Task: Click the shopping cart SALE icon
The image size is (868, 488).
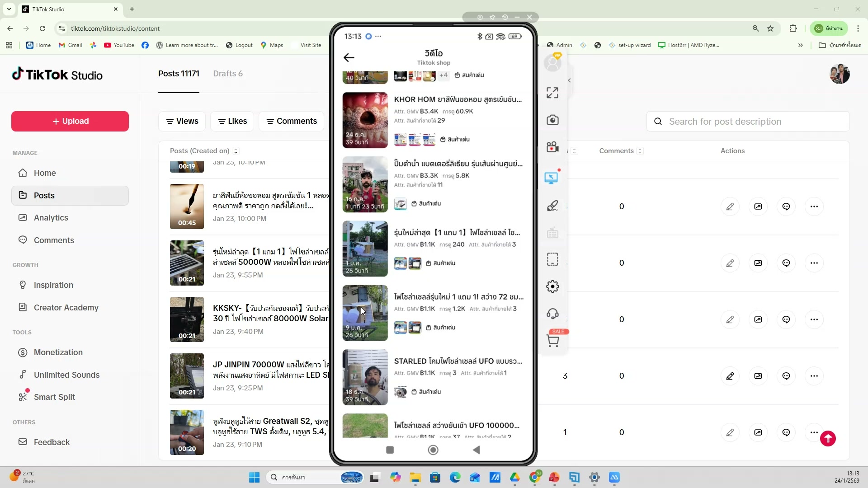Action: pos(553,341)
